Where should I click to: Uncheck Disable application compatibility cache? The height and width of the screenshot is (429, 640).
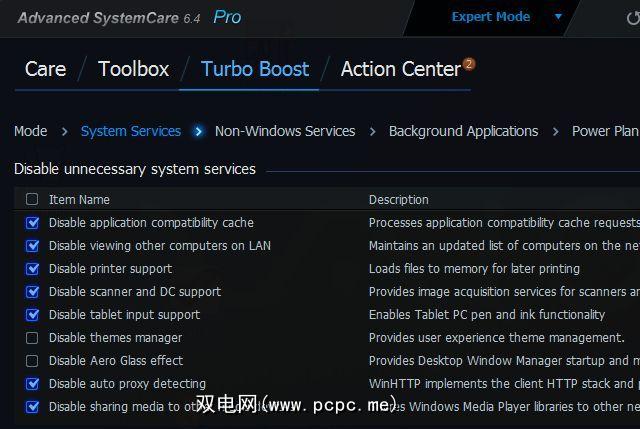coord(32,223)
